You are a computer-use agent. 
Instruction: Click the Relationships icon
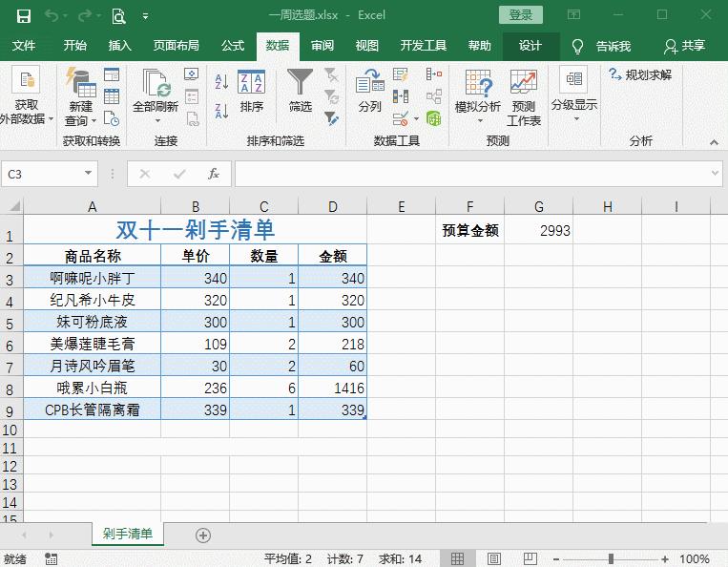click(x=433, y=96)
